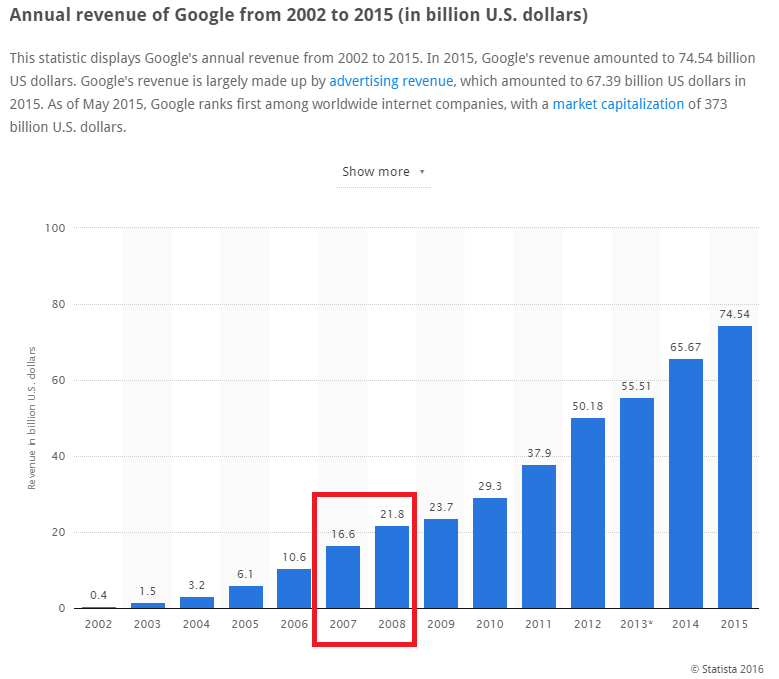The height and width of the screenshot is (679, 779).
Task: Click the 2003 revenue bar
Action: tap(148, 605)
